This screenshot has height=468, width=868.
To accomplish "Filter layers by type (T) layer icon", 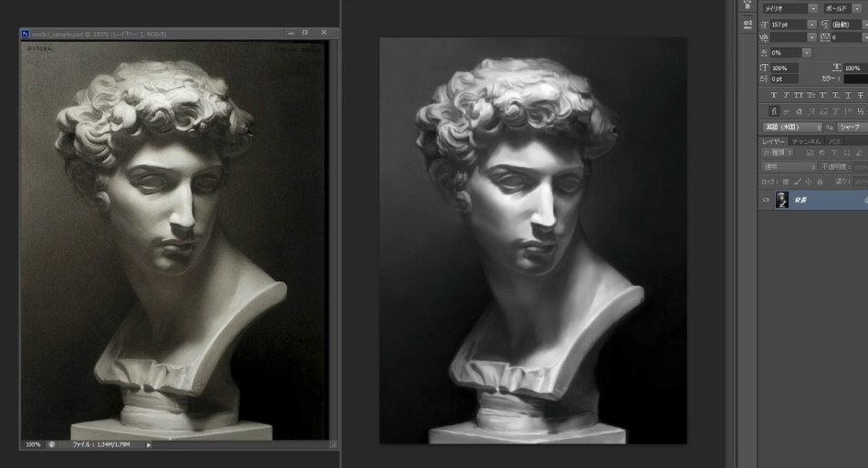I will [x=834, y=152].
